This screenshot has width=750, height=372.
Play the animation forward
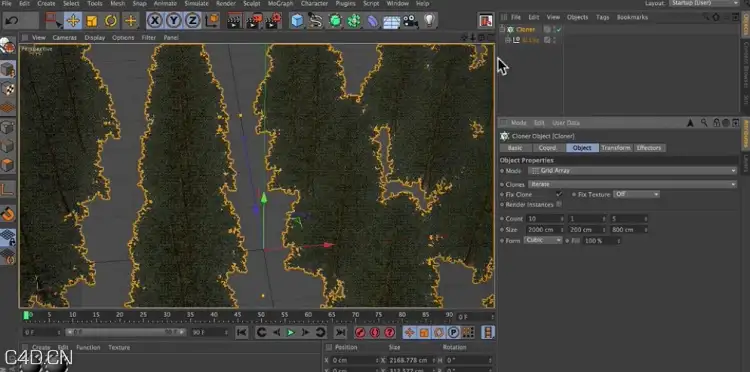pos(290,332)
